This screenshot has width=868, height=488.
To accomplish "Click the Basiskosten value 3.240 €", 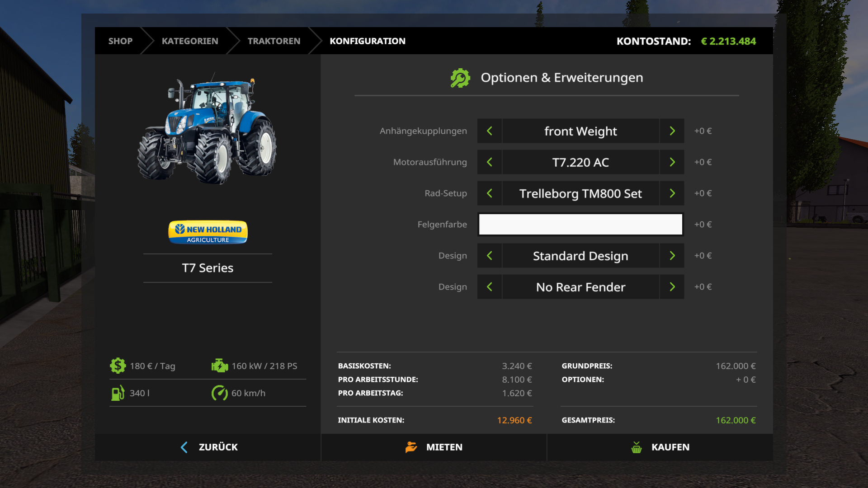I will [517, 366].
